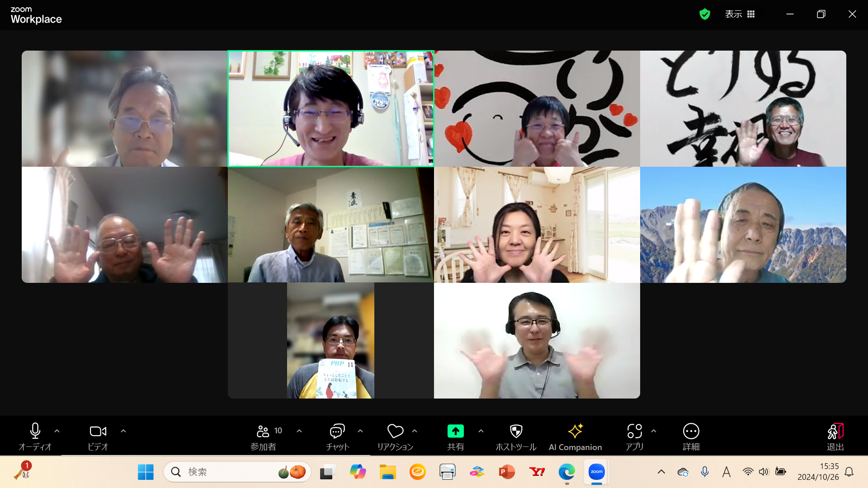868x488 pixels.
Task: Open the チャット (Chat) panel
Action: pyautogui.click(x=336, y=436)
